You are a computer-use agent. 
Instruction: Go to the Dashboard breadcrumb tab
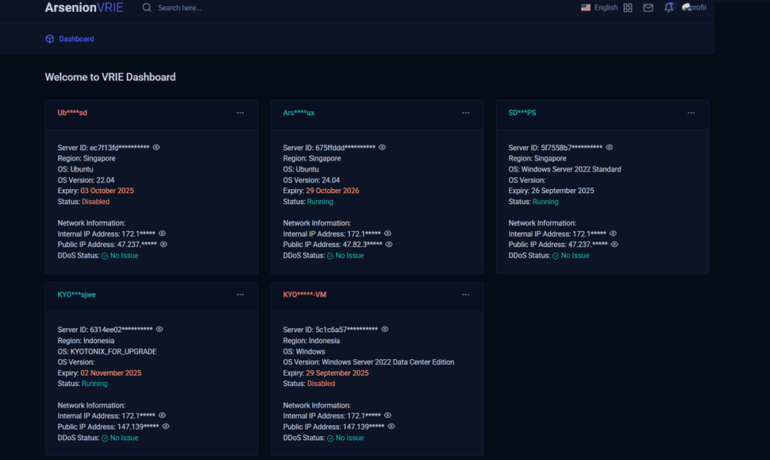click(x=76, y=39)
